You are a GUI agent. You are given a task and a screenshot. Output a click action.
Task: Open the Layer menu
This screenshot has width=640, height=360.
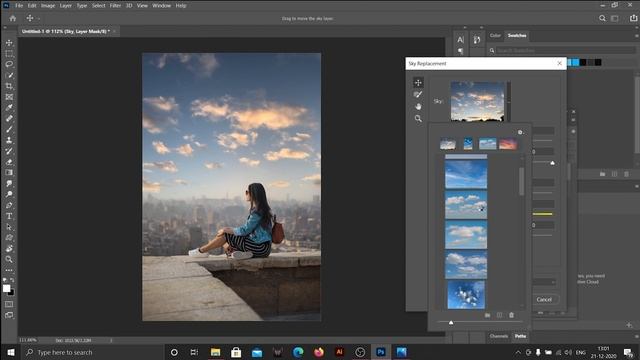[x=66, y=6]
